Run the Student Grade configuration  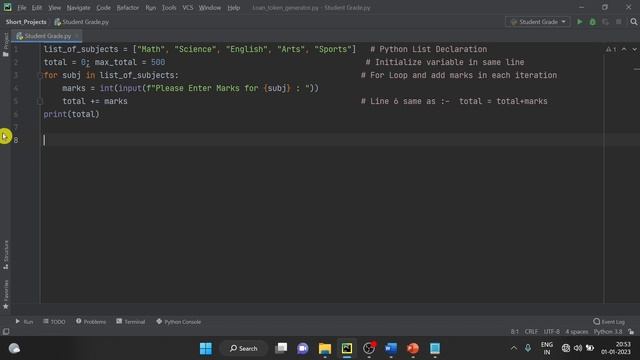point(580,22)
